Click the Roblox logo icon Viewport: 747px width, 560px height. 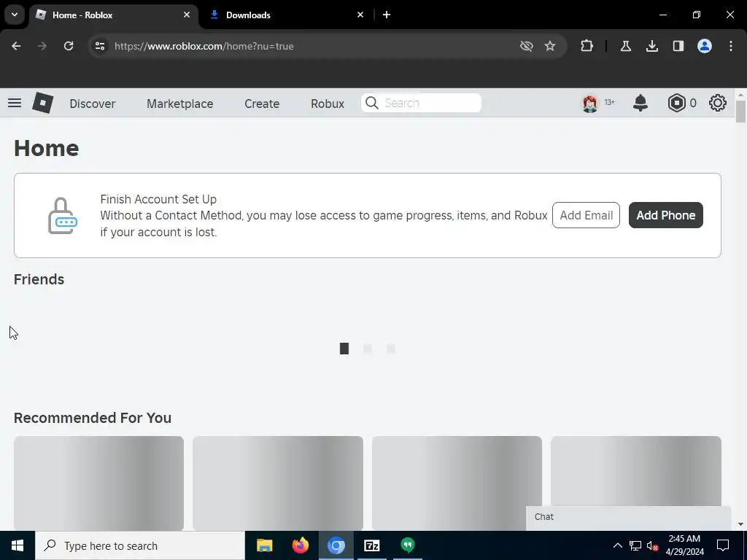pyautogui.click(x=42, y=103)
